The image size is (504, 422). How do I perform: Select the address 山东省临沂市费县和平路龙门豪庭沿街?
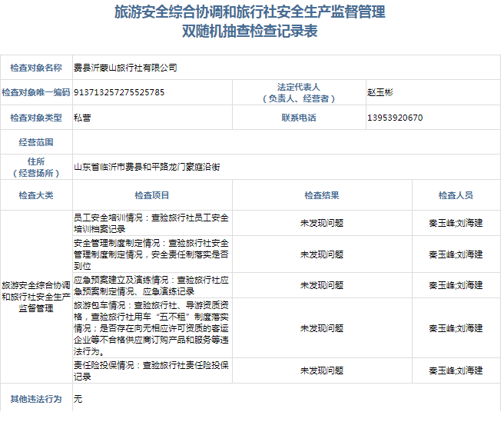coord(147,166)
